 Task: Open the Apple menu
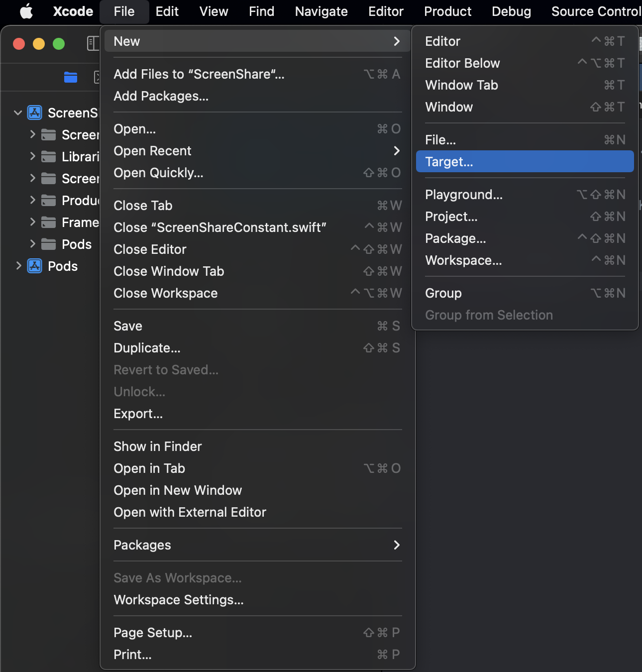(26, 11)
